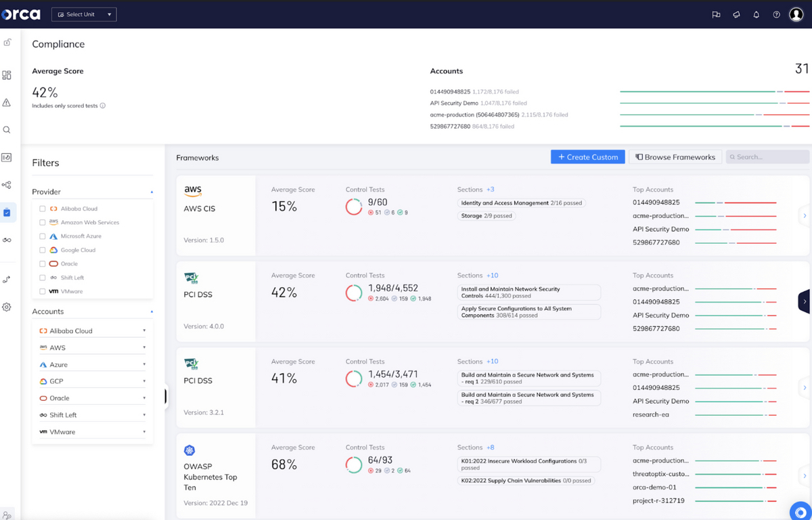Screen dimensions: 812x520
Task: Open the Alerts panel via warning triangle icon
Action: (x=7, y=102)
